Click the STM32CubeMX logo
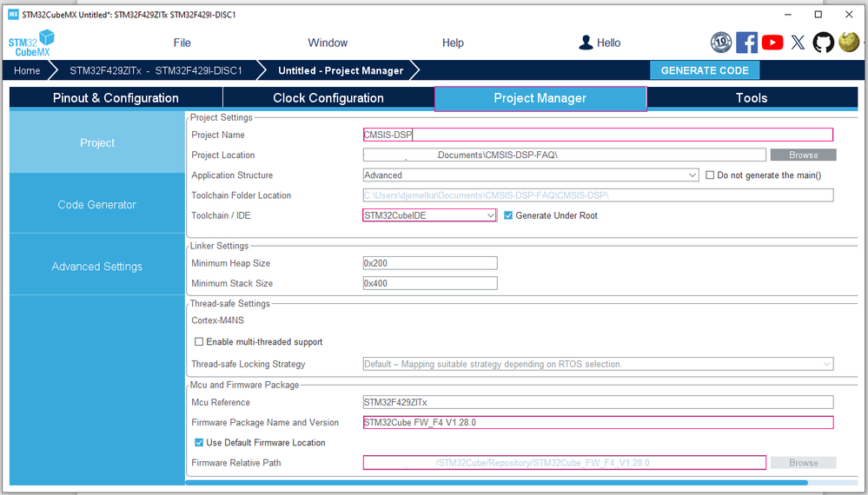 31,43
